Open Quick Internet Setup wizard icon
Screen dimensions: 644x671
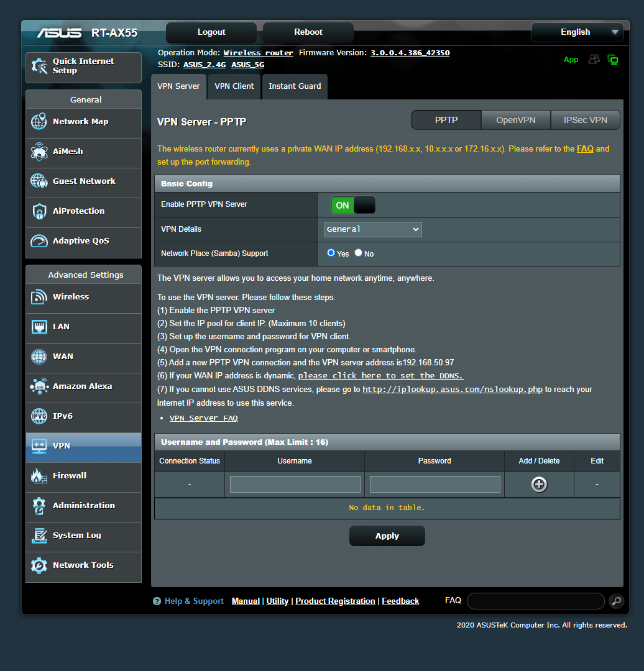(39, 66)
